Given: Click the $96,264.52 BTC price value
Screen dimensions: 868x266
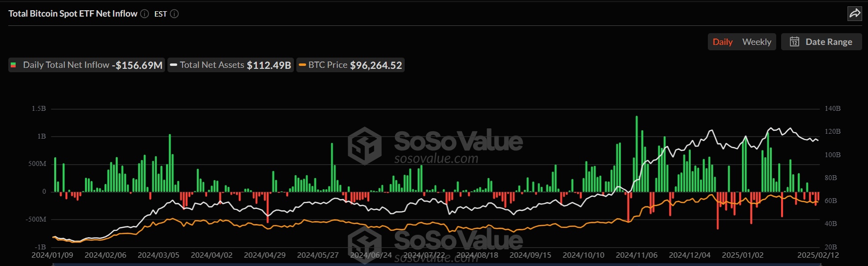Looking at the screenshot, I should (376, 65).
